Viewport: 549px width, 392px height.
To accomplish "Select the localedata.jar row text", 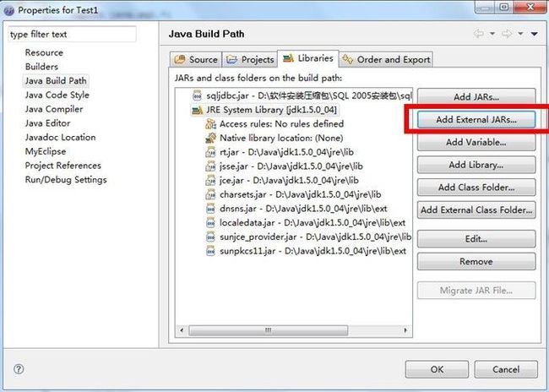I will pos(313,223).
